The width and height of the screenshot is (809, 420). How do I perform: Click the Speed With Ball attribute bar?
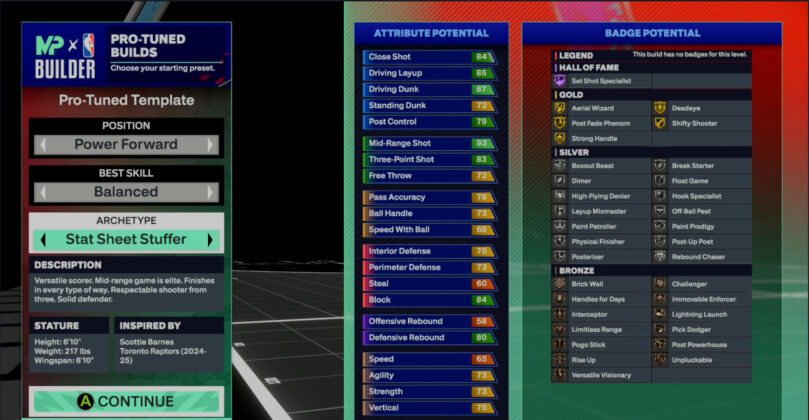[x=430, y=230]
